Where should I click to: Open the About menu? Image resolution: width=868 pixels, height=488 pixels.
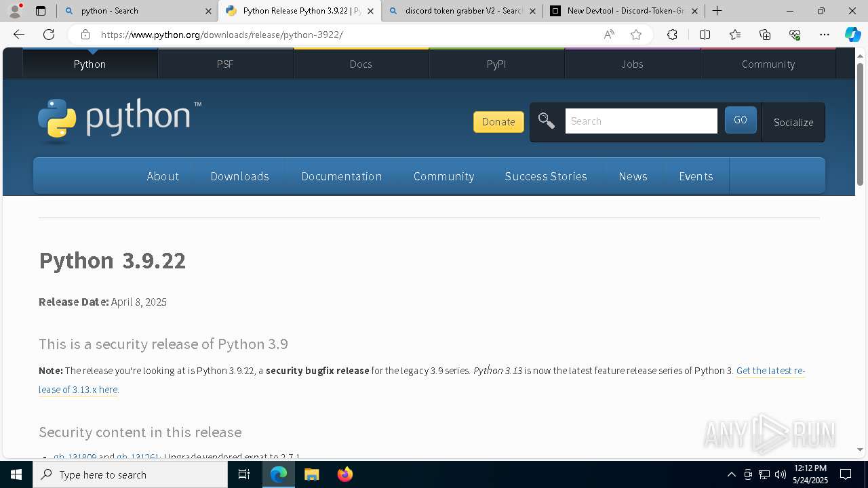click(x=163, y=176)
